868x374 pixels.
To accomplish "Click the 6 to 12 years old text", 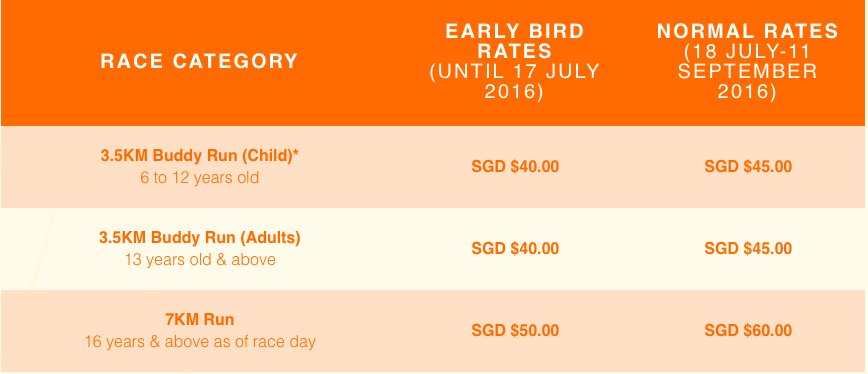I will (199, 179).
